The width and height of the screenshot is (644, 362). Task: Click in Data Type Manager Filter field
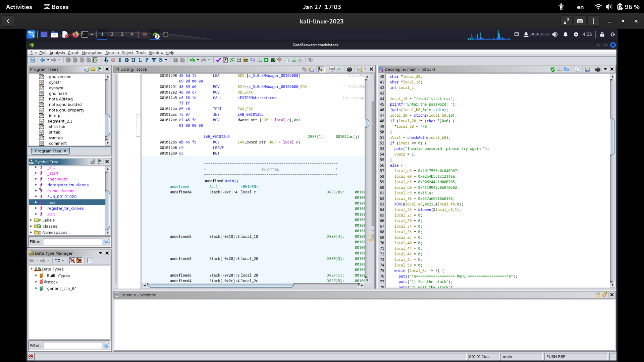(72, 346)
